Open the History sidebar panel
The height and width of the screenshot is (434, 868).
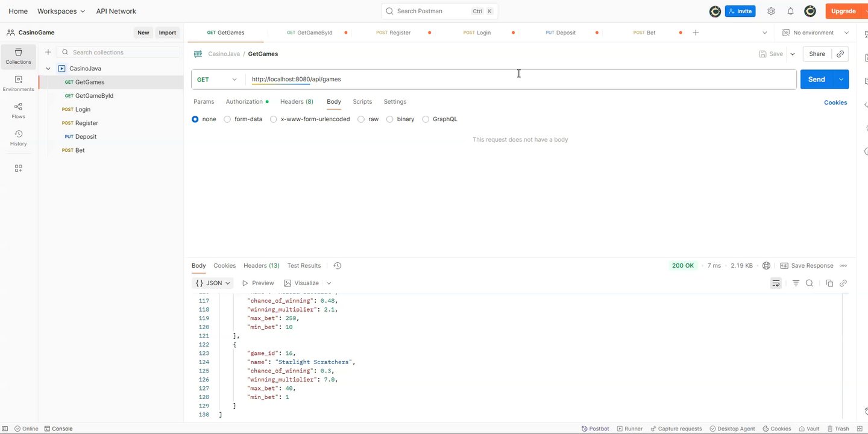click(x=18, y=138)
